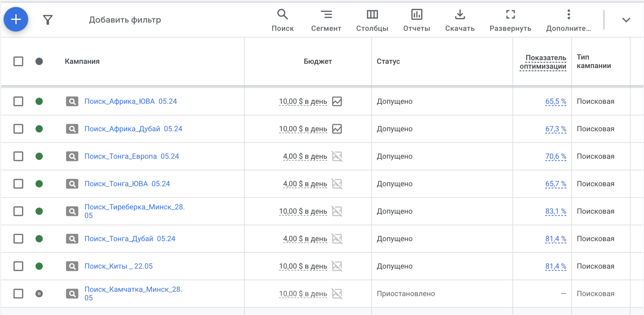Click the Скачать download icon
This screenshot has height=315, width=644.
(460, 15)
